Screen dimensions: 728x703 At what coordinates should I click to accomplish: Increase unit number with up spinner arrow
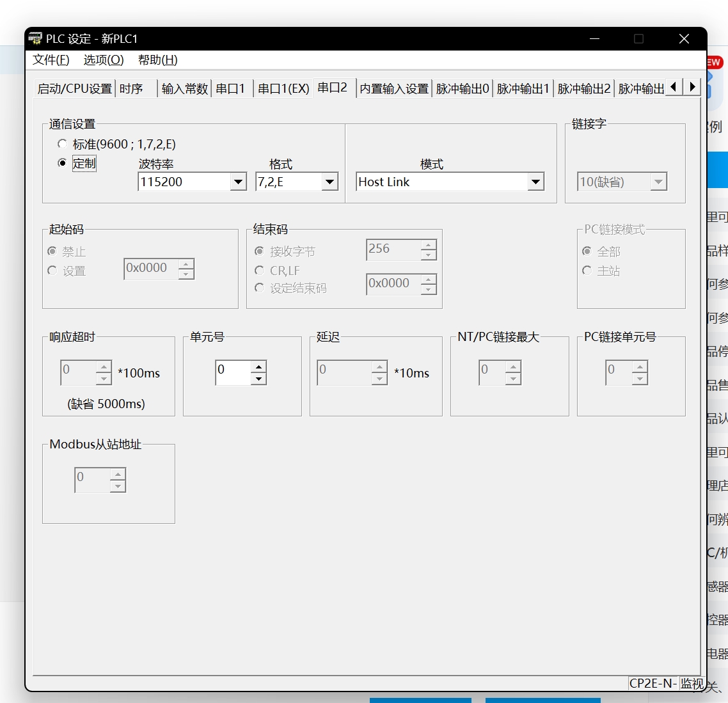(x=258, y=367)
